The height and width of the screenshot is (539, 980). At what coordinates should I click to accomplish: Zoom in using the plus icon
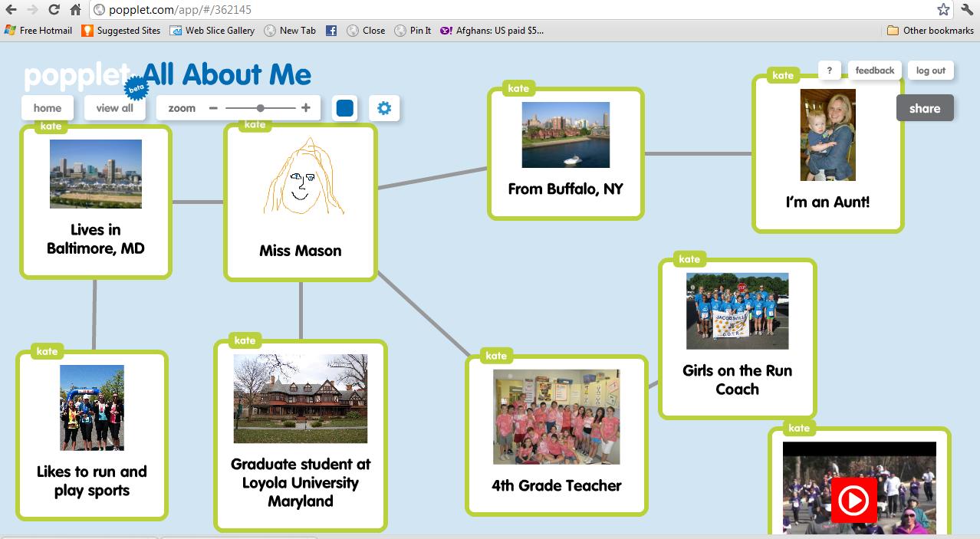[x=306, y=108]
